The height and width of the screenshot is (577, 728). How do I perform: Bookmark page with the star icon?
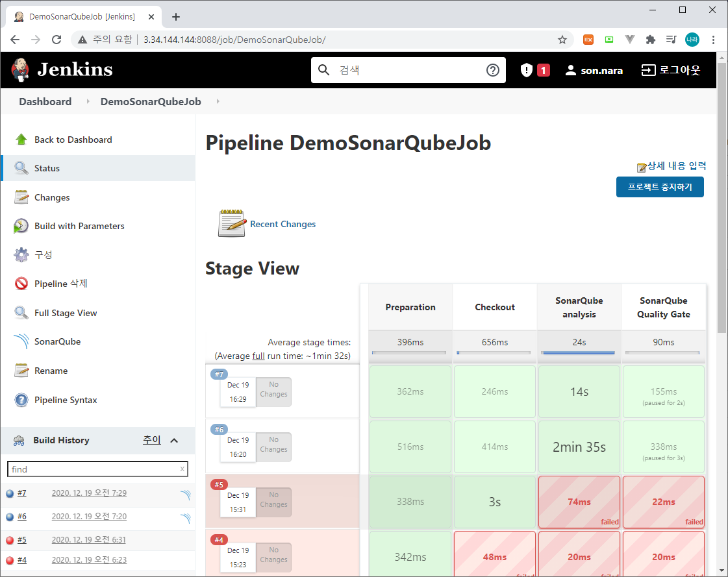pos(562,40)
